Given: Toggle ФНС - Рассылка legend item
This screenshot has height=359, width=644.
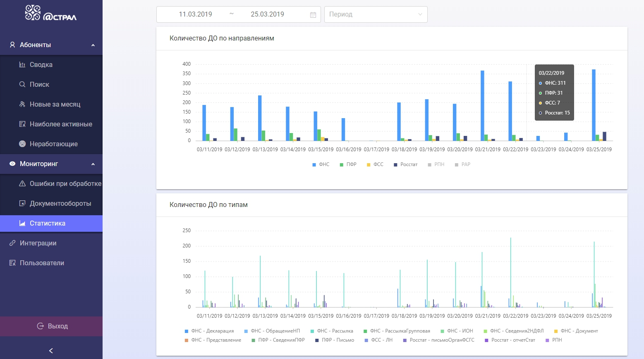Looking at the screenshot, I should pyautogui.click(x=332, y=331).
